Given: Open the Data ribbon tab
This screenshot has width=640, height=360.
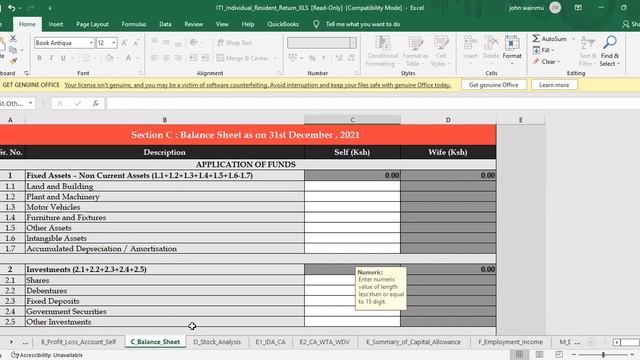Looking at the screenshot, I should pyautogui.click(x=165, y=24).
